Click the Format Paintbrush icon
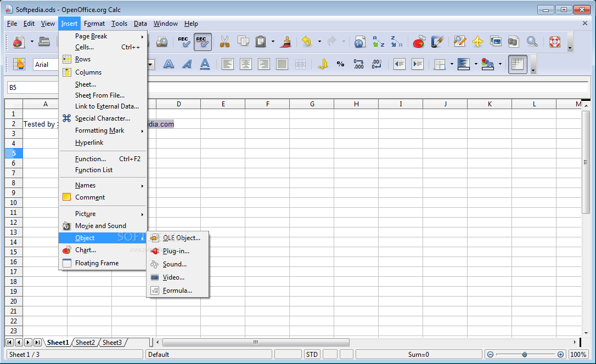The height and width of the screenshot is (364, 596). (286, 41)
